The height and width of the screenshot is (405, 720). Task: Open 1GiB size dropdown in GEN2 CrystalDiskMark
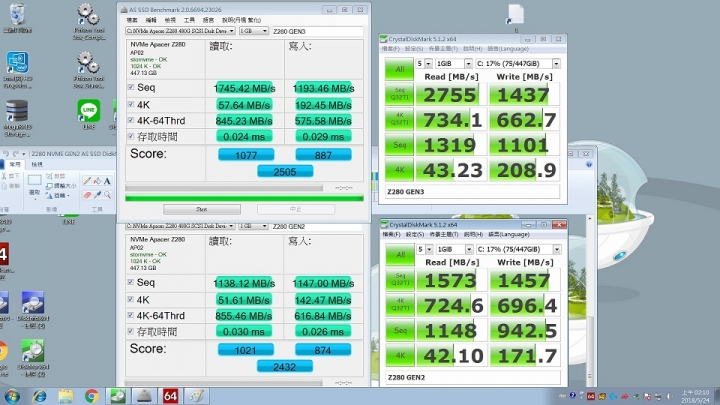[455, 249]
